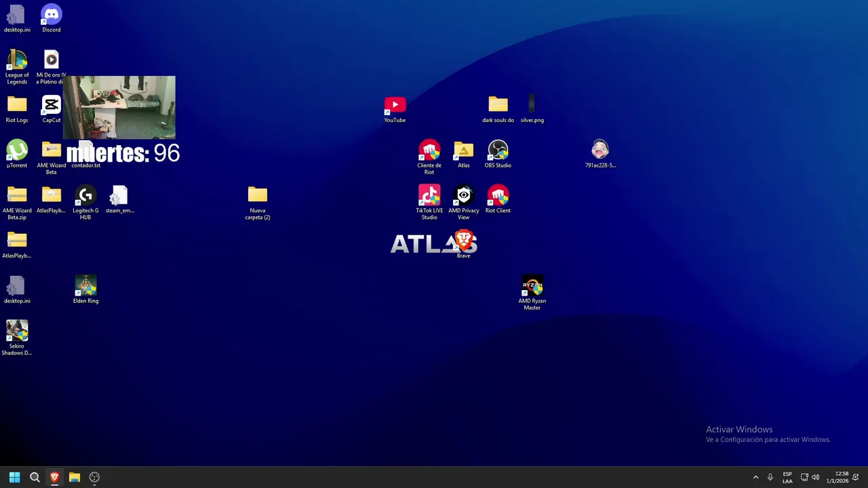Open the network tray icon
868x488 pixels.
[804, 477]
